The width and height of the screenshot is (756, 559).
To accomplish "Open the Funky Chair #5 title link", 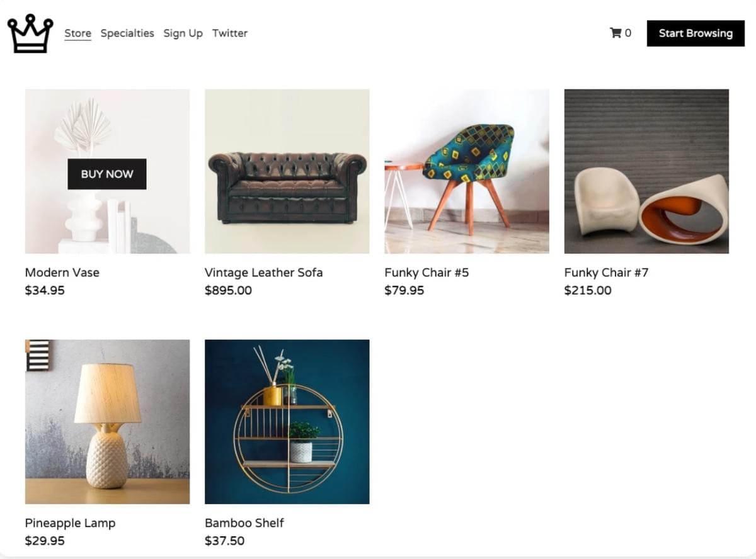I will (x=427, y=273).
